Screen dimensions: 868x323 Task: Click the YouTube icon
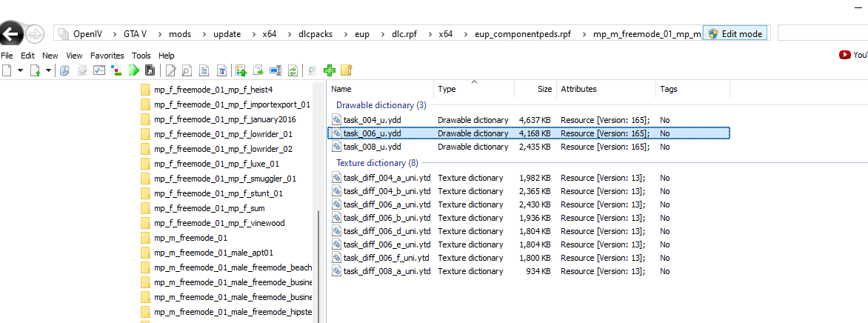point(845,55)
